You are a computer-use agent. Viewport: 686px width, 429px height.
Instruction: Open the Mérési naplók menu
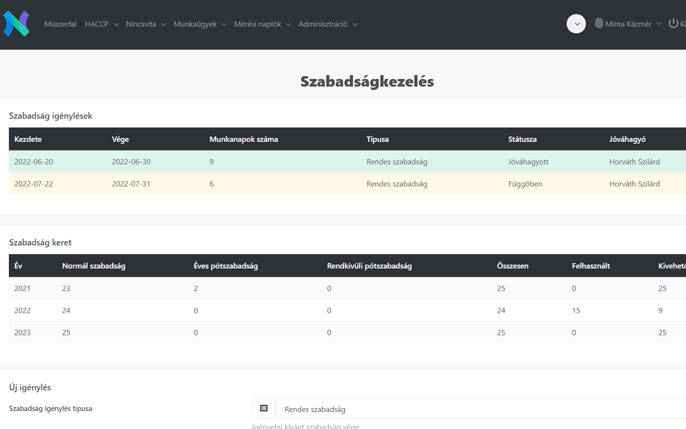262,24
